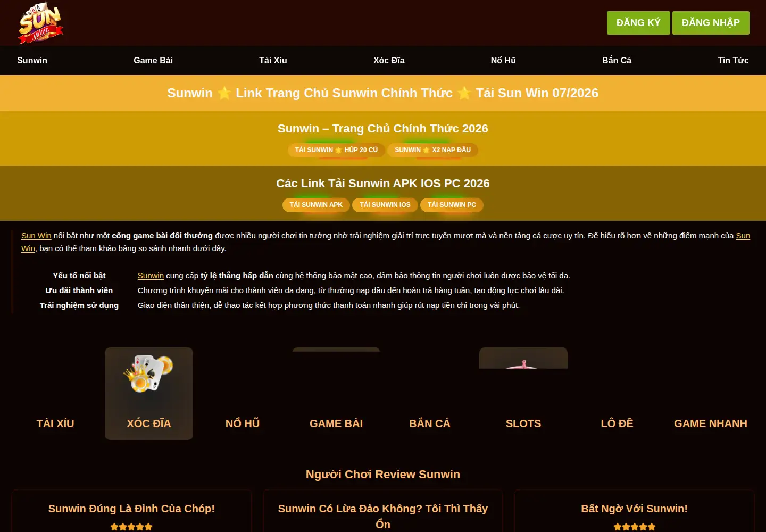This screenshot has height=532, width=766.
Task: Open the Xóc Đĩa cards-and-chips icon
Action: (x=149, y=374)
